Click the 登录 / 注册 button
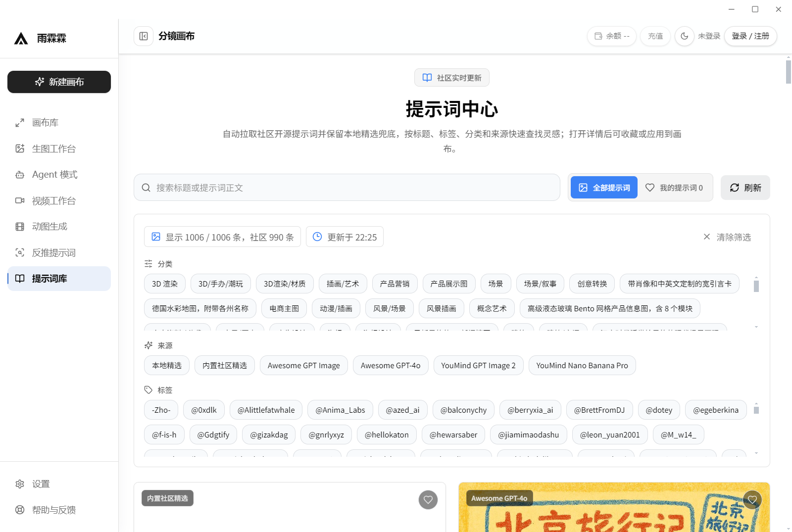Image resolution: width=792 pixels, height=532 pixels. coord(750,36)
